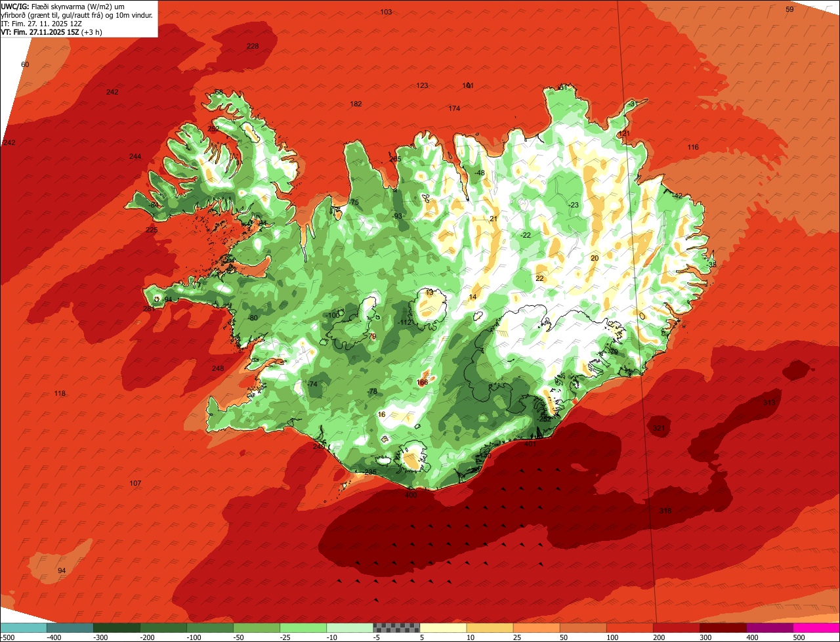
Task: Click the map value '248'
Action: click(x=218, y=368)
